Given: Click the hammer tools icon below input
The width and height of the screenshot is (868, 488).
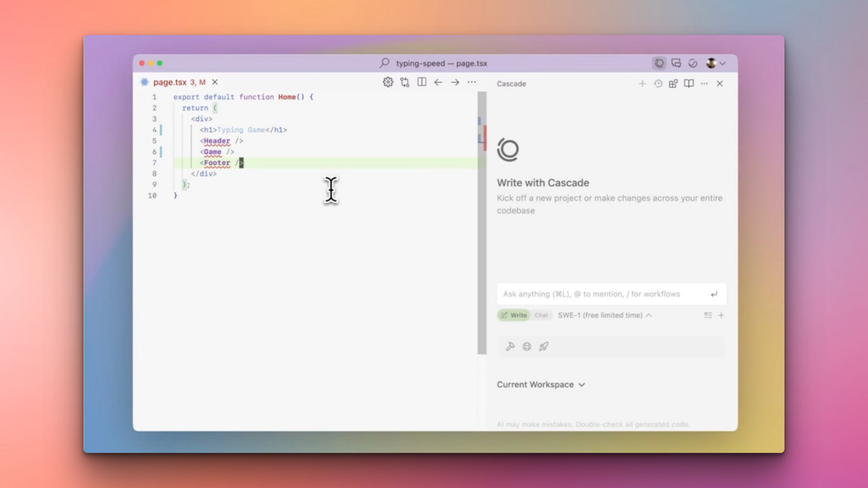Looking at the screenshot, I should click(509, 346).
